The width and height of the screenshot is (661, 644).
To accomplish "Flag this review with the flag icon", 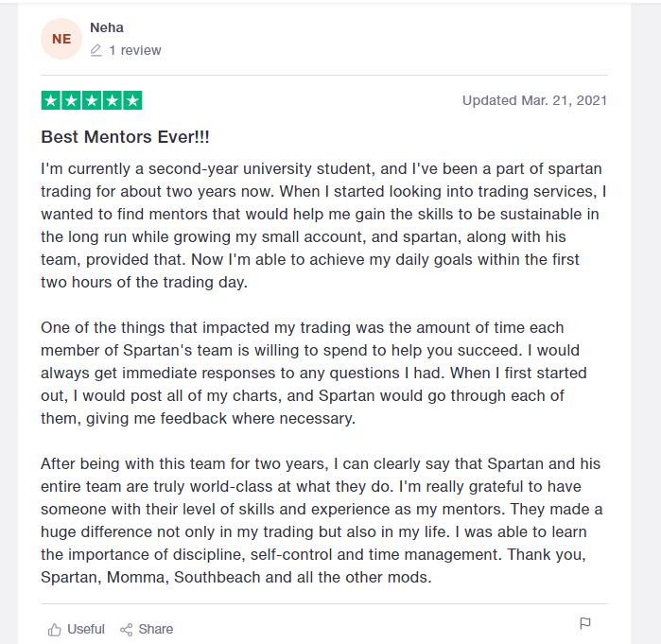I will 585,623.
